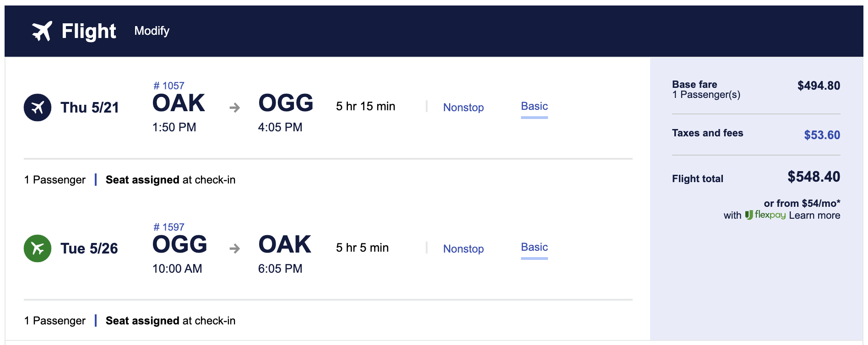The width and height of the screenshot is (868, 345).
Task: Click the Taxes and fees $53.60 amount
Action: (x=822, y=135)
